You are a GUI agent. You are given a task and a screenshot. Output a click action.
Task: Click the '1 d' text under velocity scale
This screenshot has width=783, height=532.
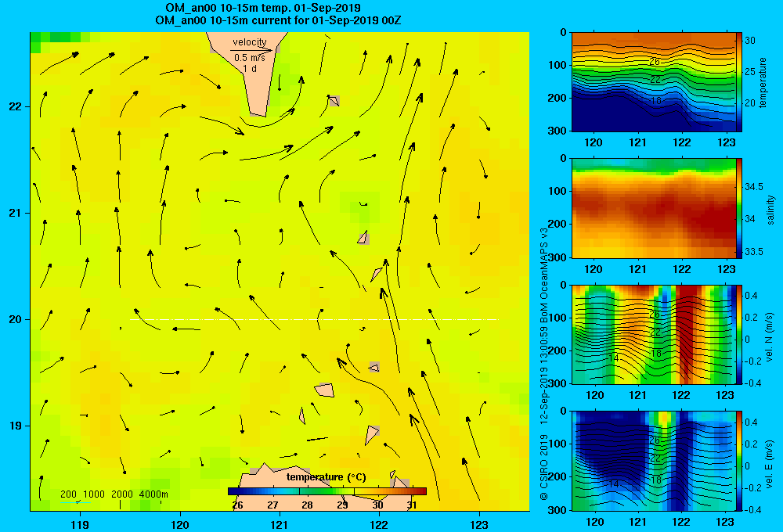(x=250, y=68)
